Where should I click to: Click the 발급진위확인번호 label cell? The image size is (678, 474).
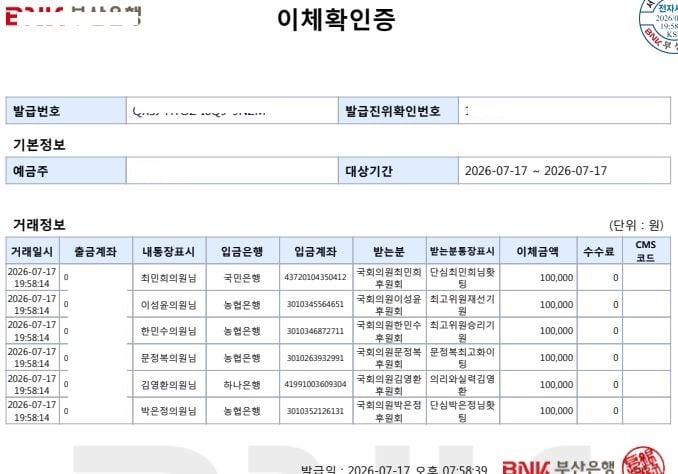tap(398, 111)
